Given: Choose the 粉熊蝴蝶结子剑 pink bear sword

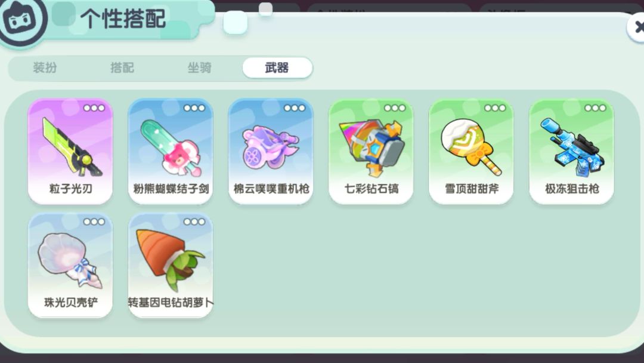Looking at the screenshot, I should (x=171, y=151).
